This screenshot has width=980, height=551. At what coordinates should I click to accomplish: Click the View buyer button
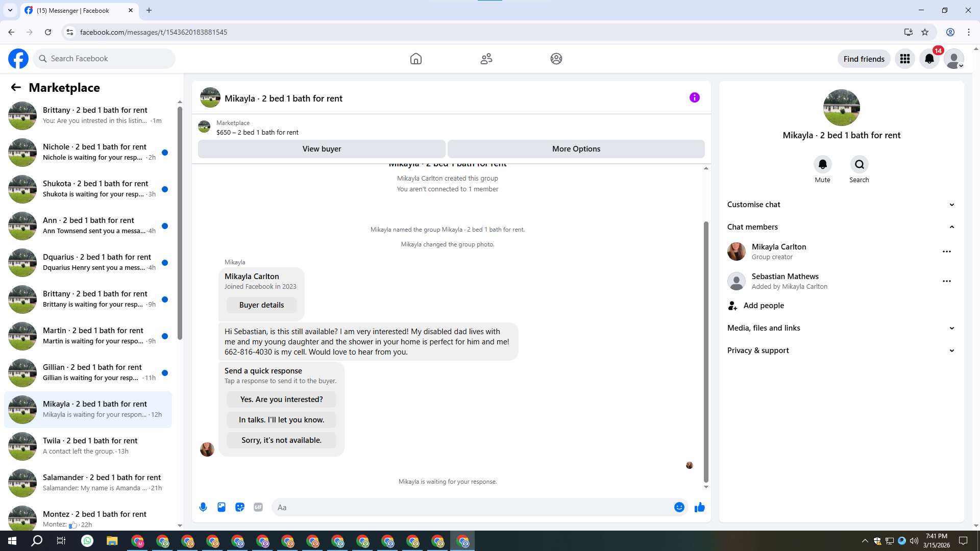click(x=322, y=149)
